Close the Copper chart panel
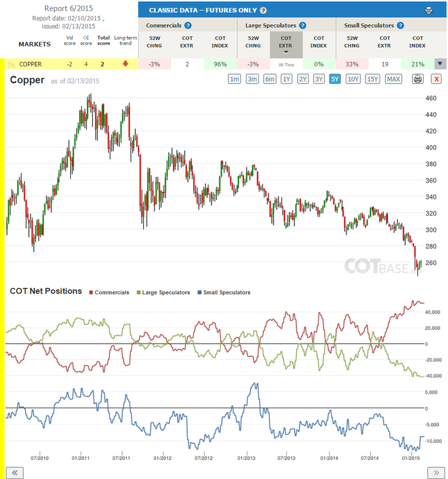Viewport: 448px width, 479px height. coord(436,79)
